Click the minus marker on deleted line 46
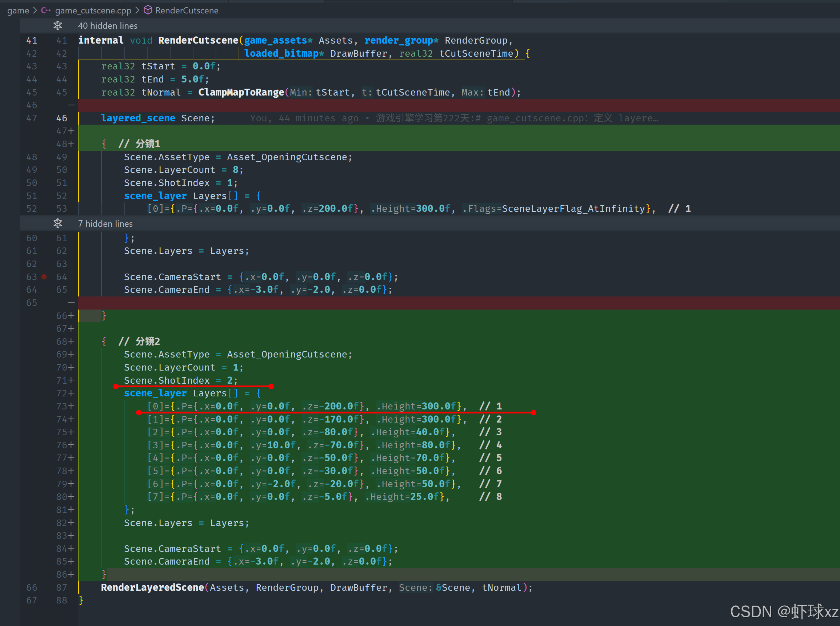Image resolution: width=840 pixels, height=626 pixels. tap(71, 105)
